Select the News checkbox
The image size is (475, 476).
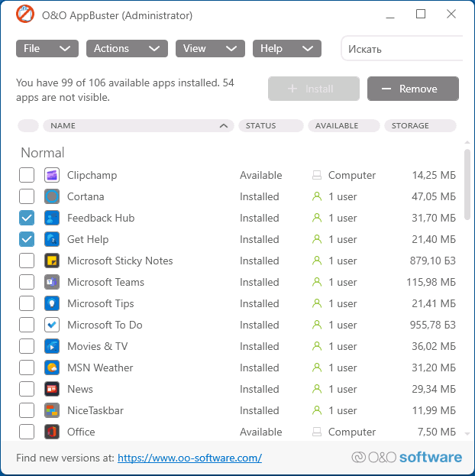(x=27, y=389)
